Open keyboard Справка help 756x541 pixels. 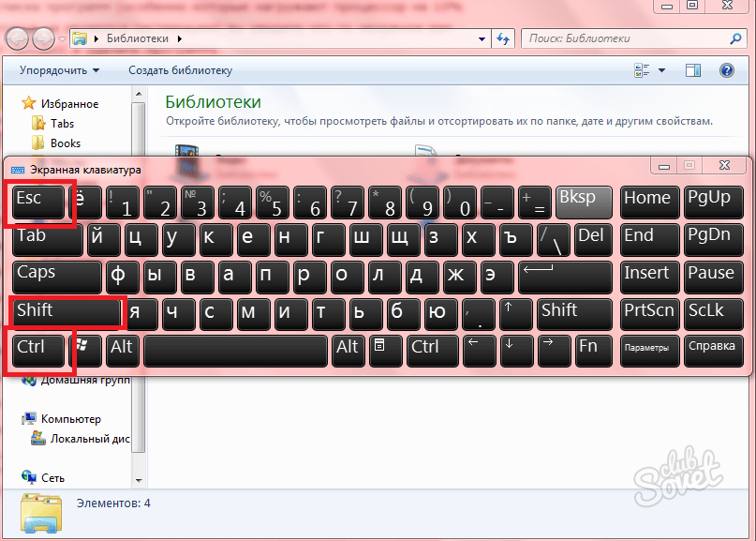[x=714, y=352]
